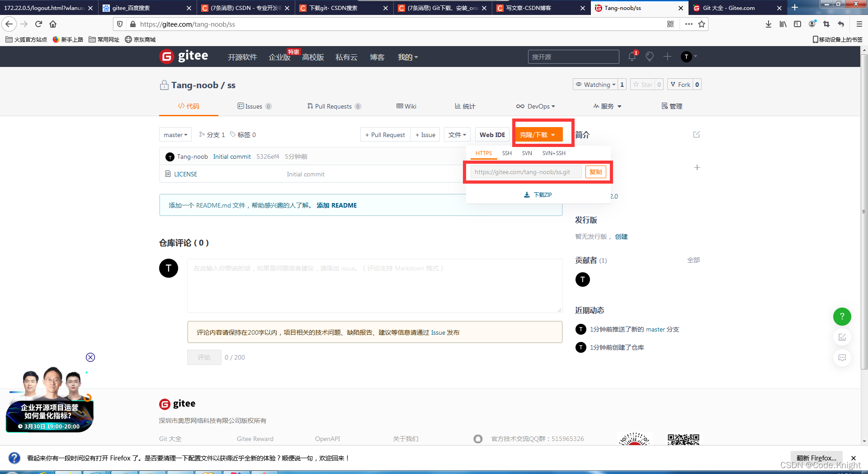Click the + Issue button

click(x=425, y=135)
